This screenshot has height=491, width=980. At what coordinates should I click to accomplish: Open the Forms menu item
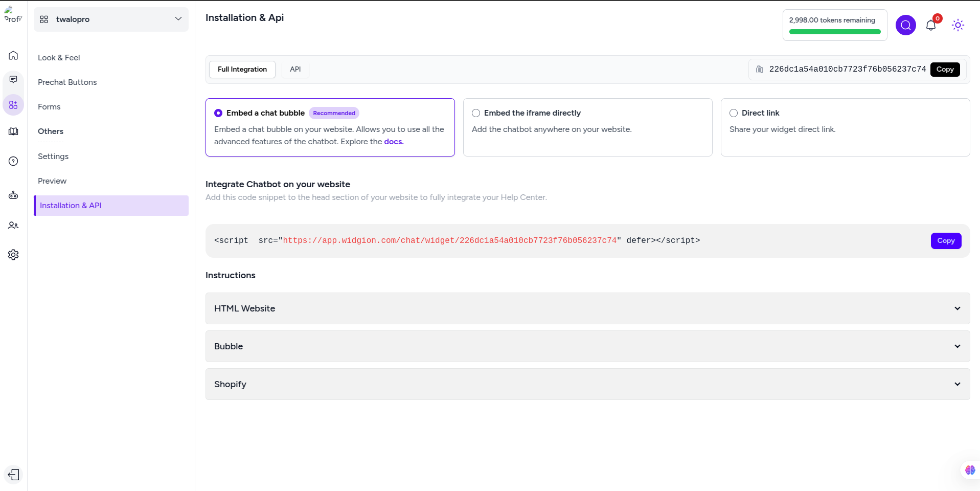pos(49,107)
